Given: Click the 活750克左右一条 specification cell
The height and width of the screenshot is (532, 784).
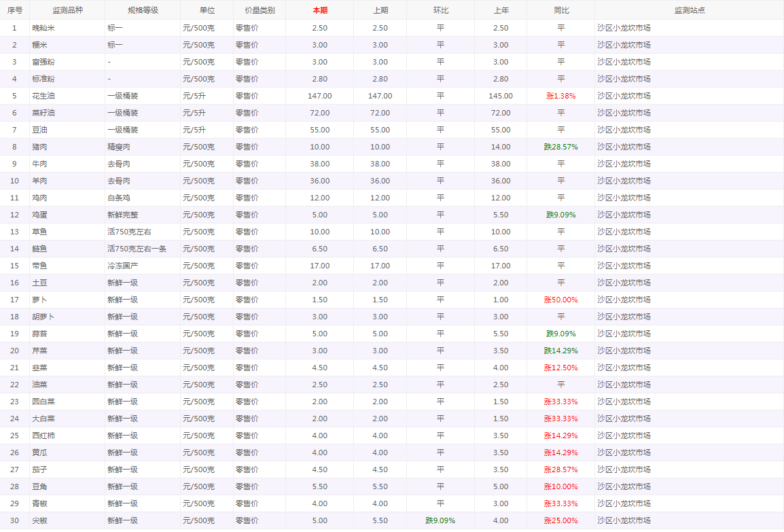Looking at the screenshot, I should point(137,249).
